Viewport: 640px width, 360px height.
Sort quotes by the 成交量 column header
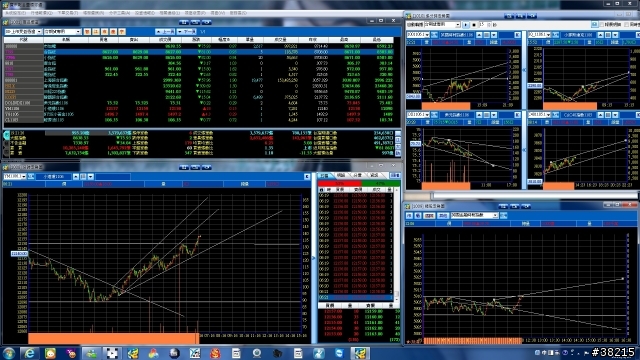(x=280, y=40)
